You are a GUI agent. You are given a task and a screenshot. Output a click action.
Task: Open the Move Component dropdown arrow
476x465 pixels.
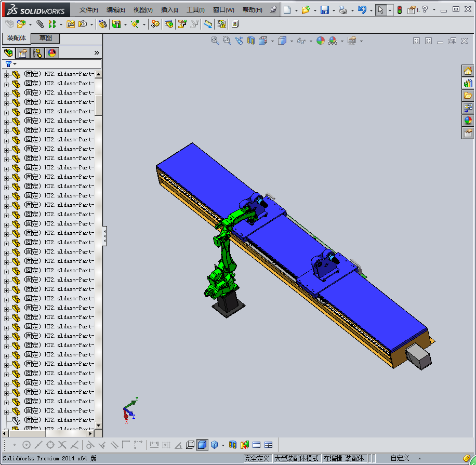91,24
